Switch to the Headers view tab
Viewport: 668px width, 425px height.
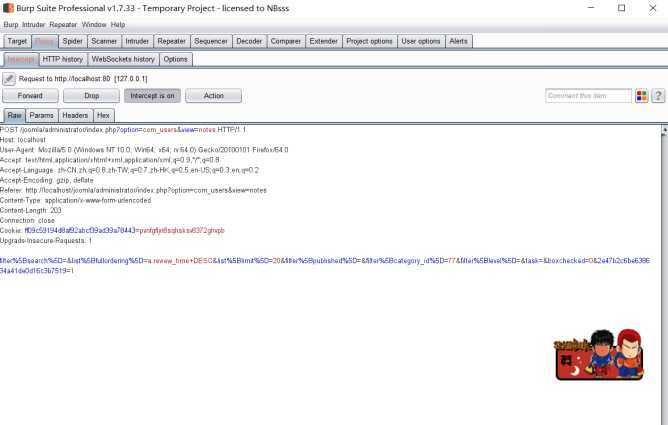pos(75,115)
